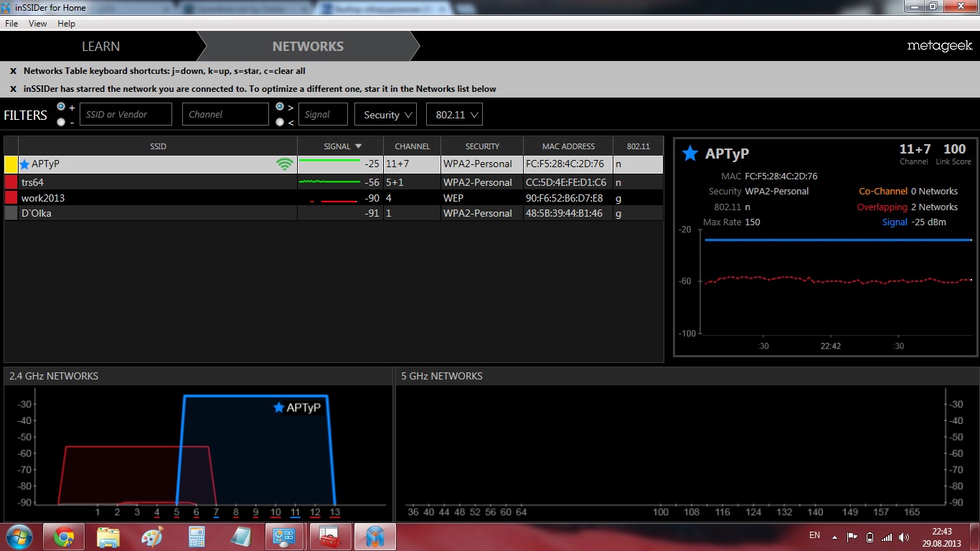Select the D`Olka network row
The width and height of the screenshot is (980, 551).
tap(334, 213)
